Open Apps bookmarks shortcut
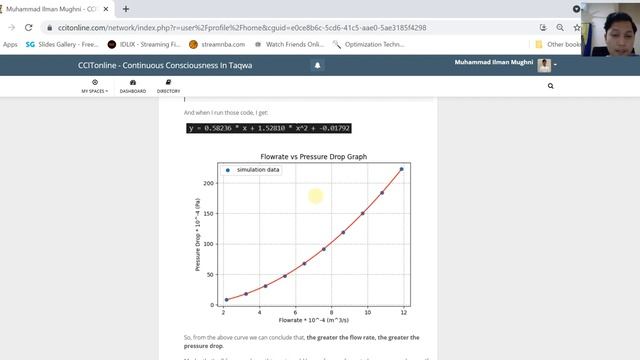640x360 pixels. [10, 44]
